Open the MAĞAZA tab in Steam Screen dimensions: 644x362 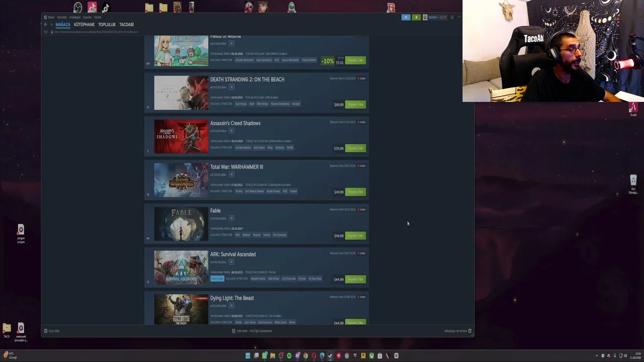point(63,25)
